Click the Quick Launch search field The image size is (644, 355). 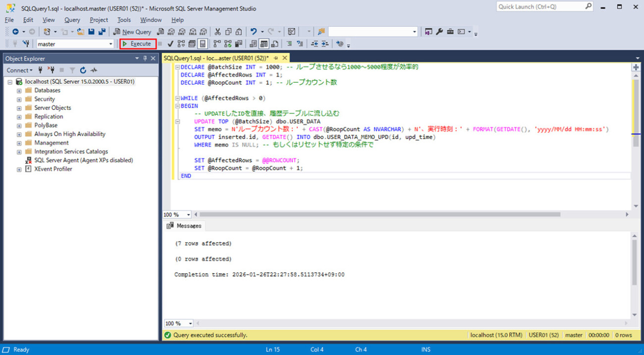(539, 6)
